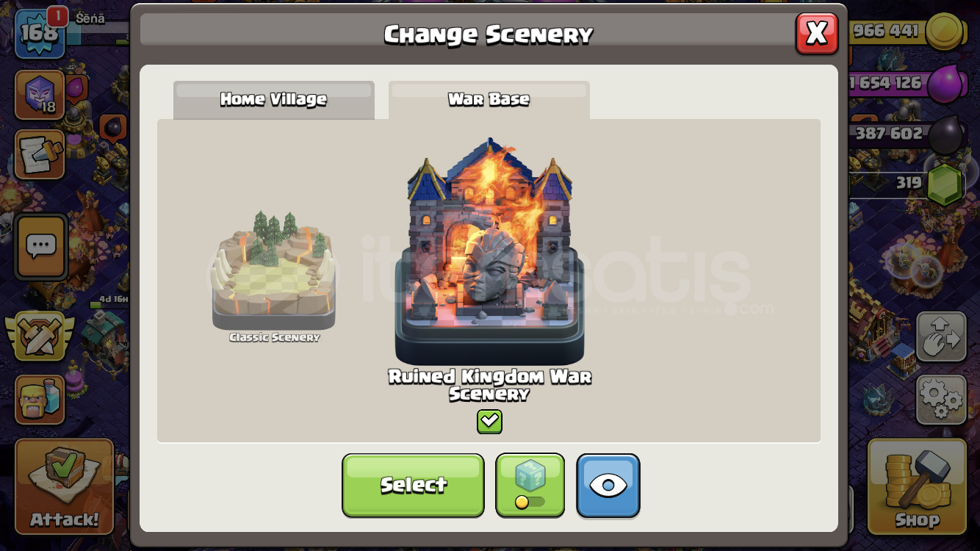The height and width of the screenshot is (551, 980).
Task: Open the settings gears icon
Action: pos(941,400)
